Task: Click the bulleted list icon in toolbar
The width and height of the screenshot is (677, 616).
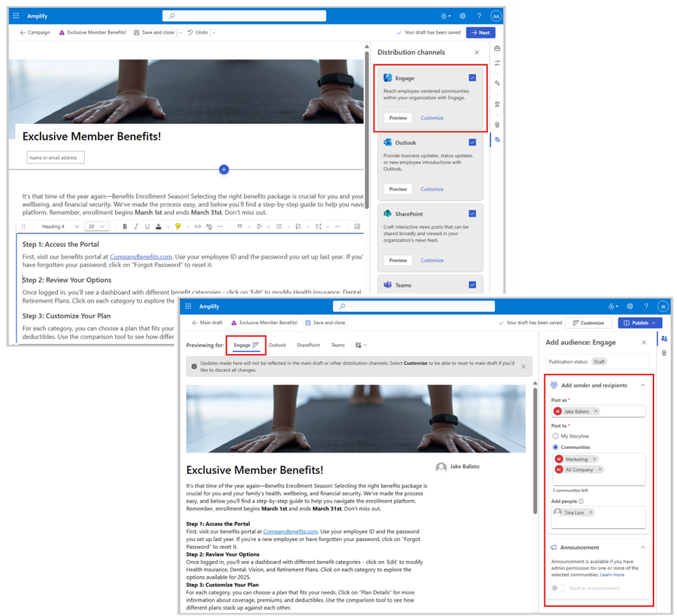Action: tap(279, 226)
